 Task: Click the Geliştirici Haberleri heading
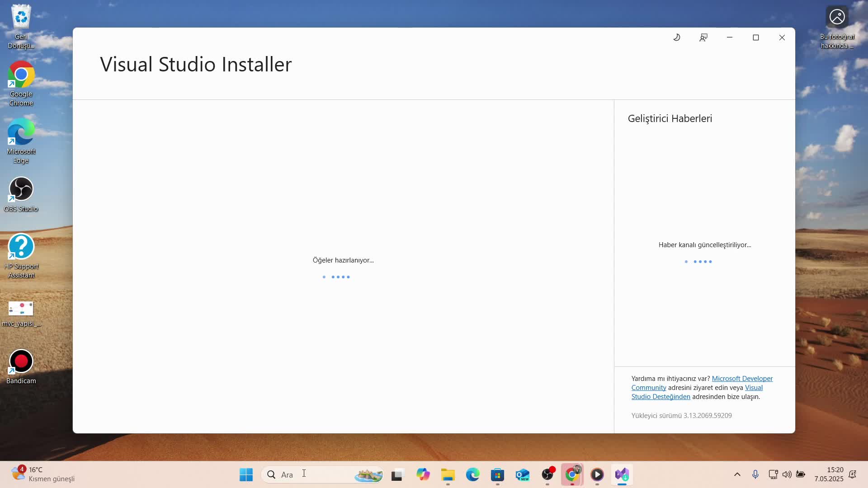(670, 118)
